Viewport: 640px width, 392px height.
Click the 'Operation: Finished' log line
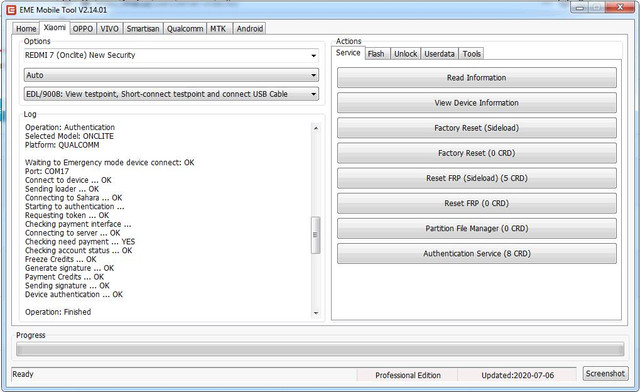[58, 312]
